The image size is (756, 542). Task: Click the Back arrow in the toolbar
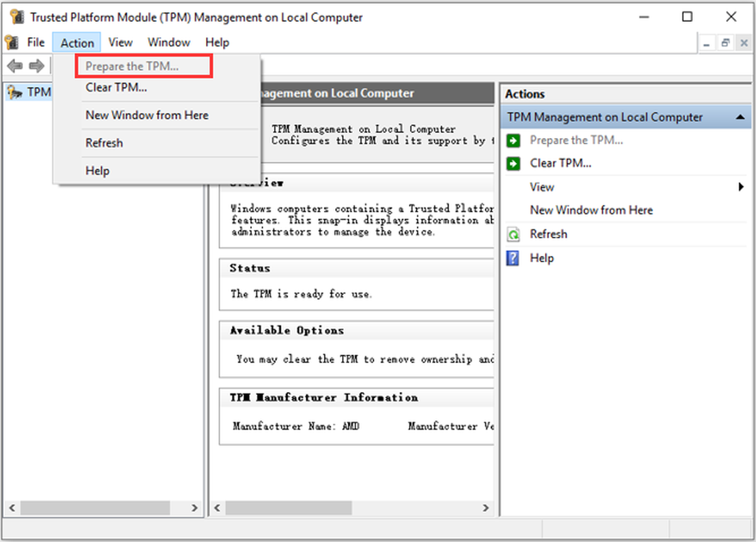pyautogui.click(x=14, y=66)
